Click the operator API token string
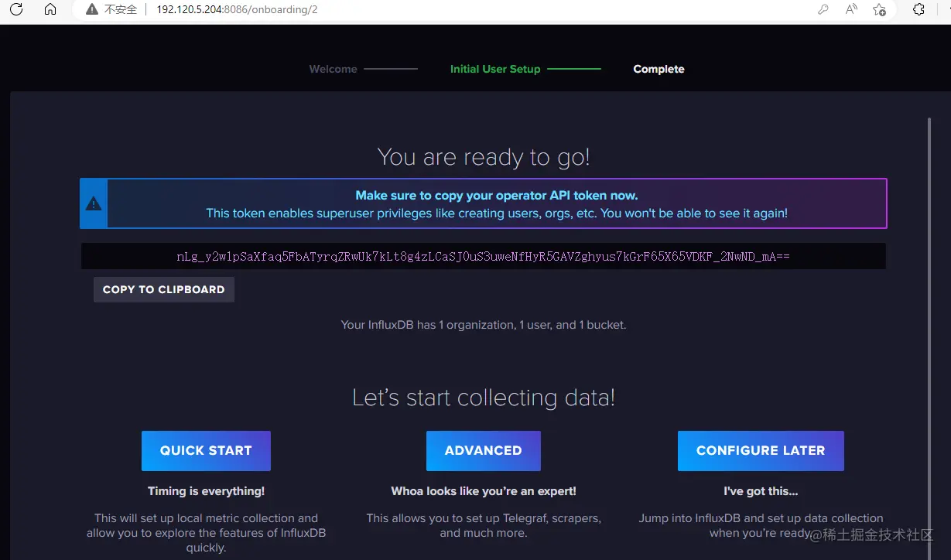 coord(483,256)
